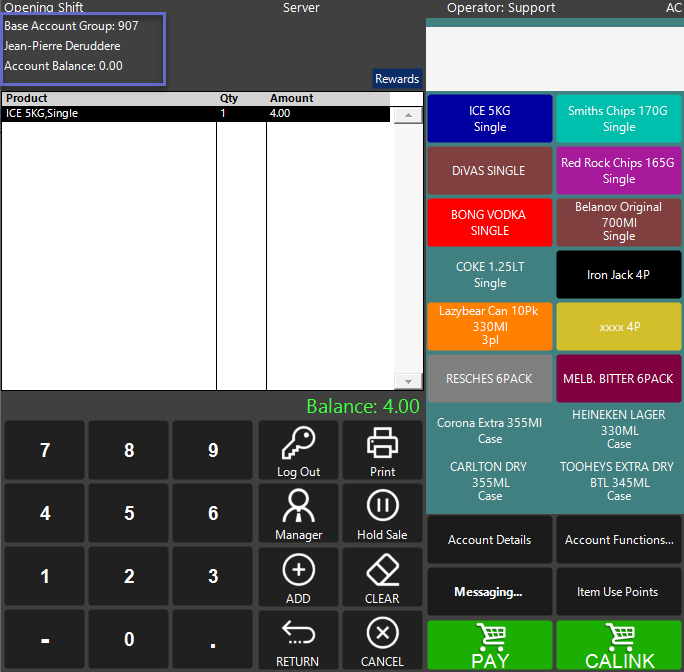The height and width of the screenshot is (672, 684).
Task: Click the green Balance: 4.00 total
Action: pos(363,406)
